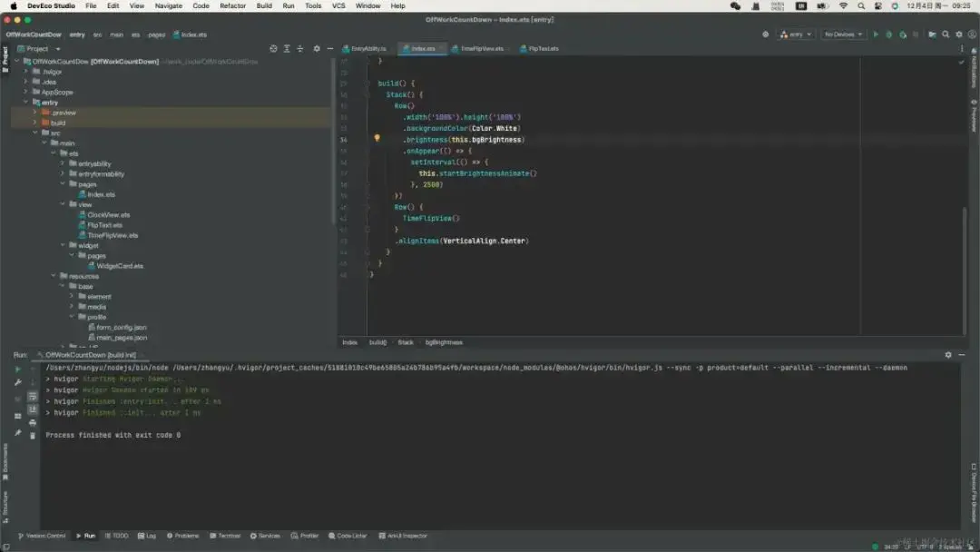
Task: Open the TODO tool window
Action: tap(116, 536)
